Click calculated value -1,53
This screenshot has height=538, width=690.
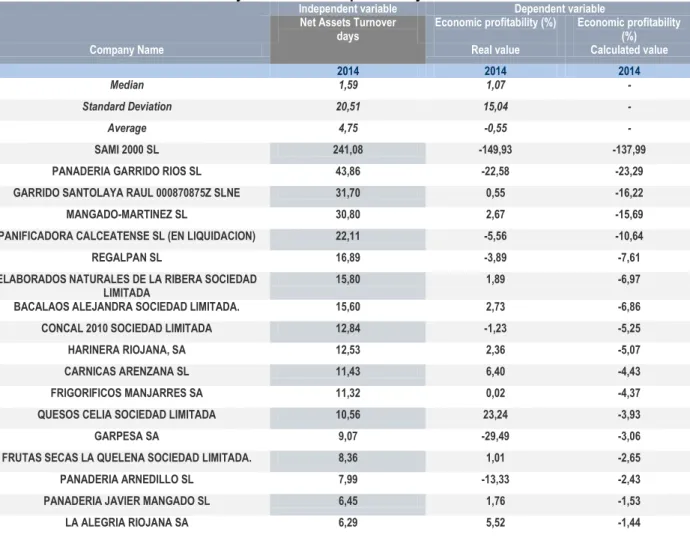coord(629,501)
